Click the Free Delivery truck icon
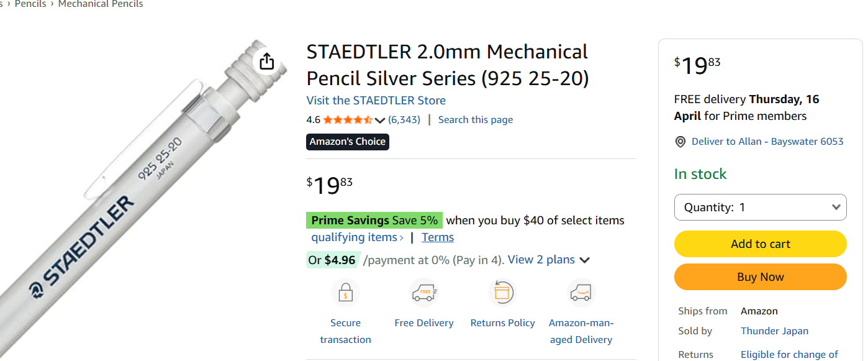This screenshot has height=361, width=868. 424,293
